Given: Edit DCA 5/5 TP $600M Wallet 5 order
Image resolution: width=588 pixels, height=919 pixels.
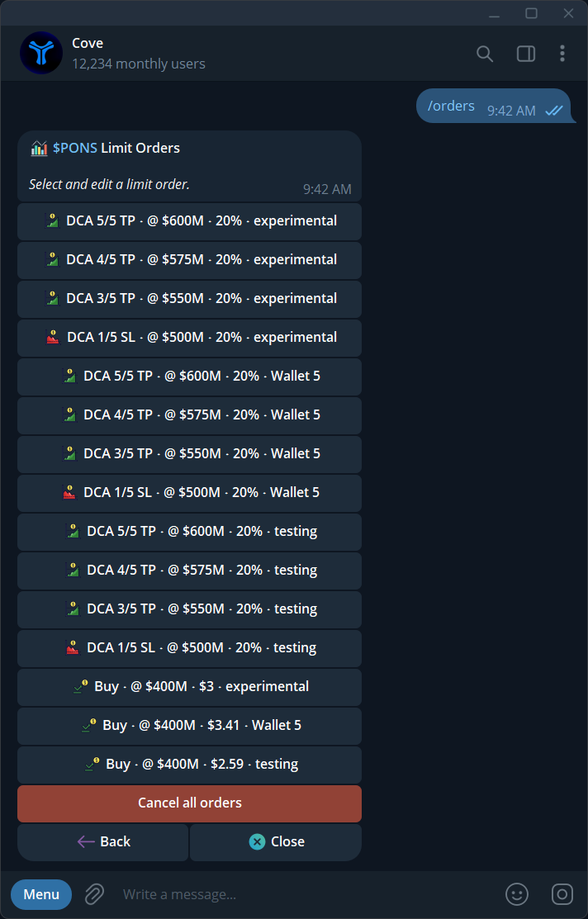Looking at the screenshot, I should click(x=189, y=377).
